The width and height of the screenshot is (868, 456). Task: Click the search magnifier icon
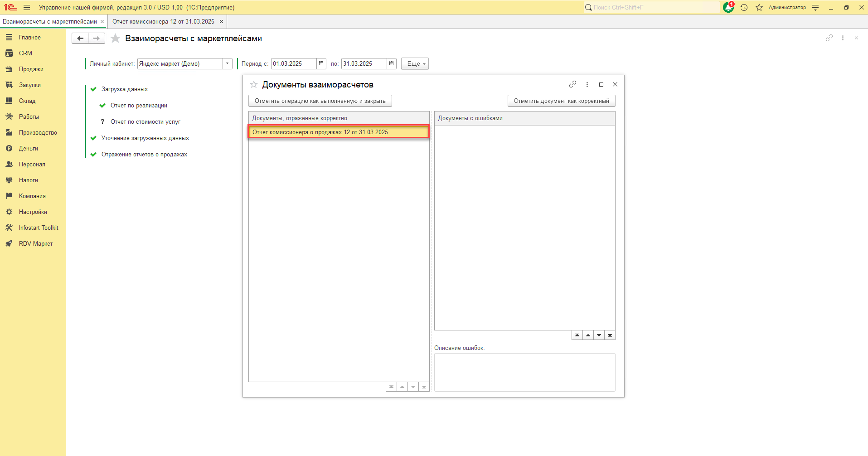pyautogui.click(x=588, y=7)
